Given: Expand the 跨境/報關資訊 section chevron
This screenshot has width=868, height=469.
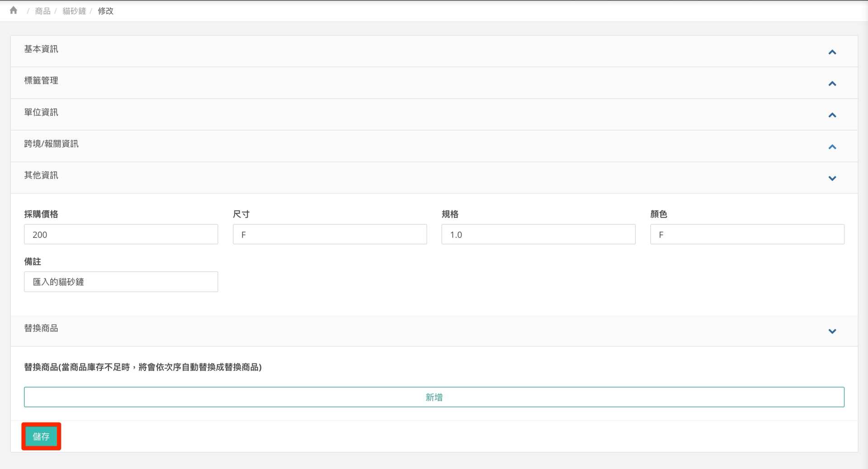Looking at the screenshot, I should 832,147.
